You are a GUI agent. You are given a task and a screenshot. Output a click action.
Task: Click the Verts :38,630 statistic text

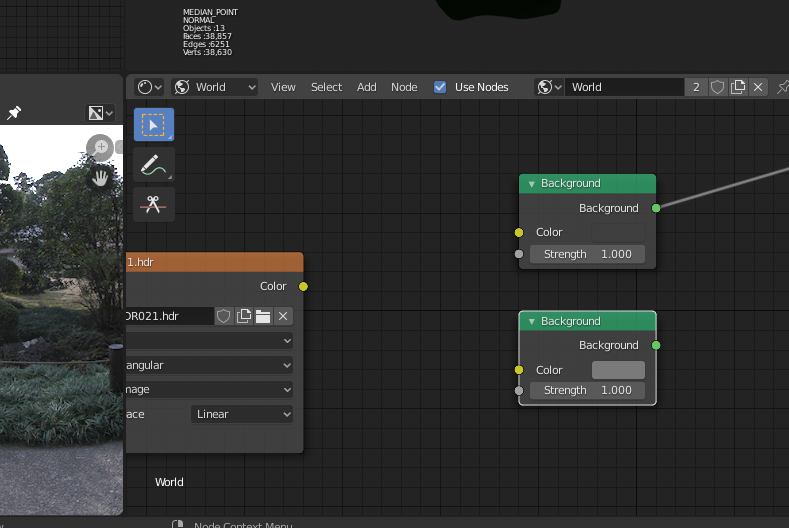(x=207, y=52)
